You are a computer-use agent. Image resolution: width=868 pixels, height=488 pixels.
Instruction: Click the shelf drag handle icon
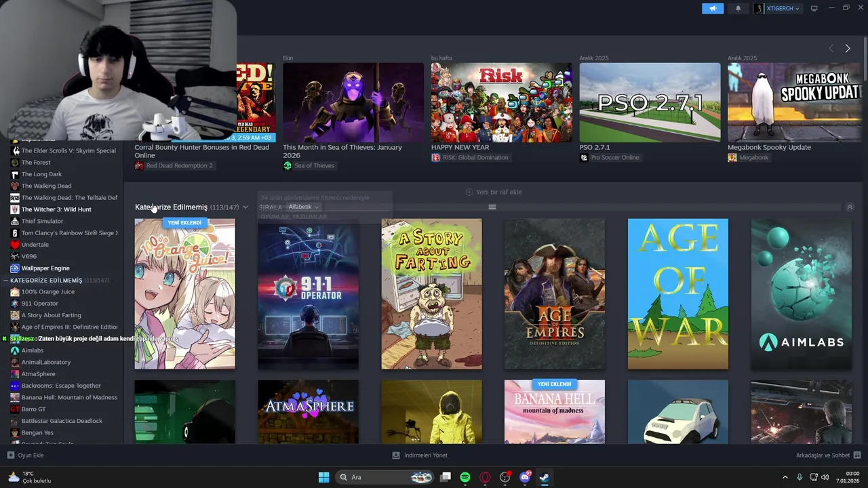[492, 207]
